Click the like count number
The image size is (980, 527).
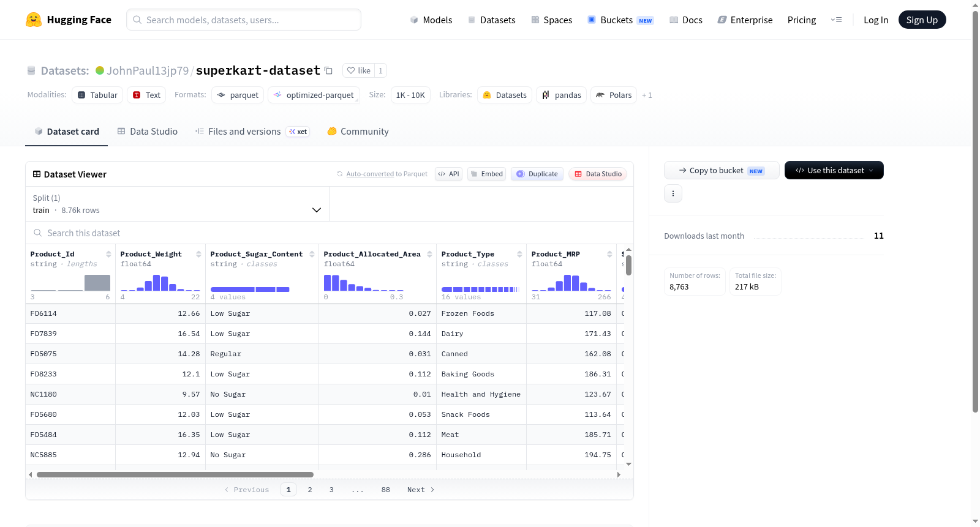click(380, 70)
